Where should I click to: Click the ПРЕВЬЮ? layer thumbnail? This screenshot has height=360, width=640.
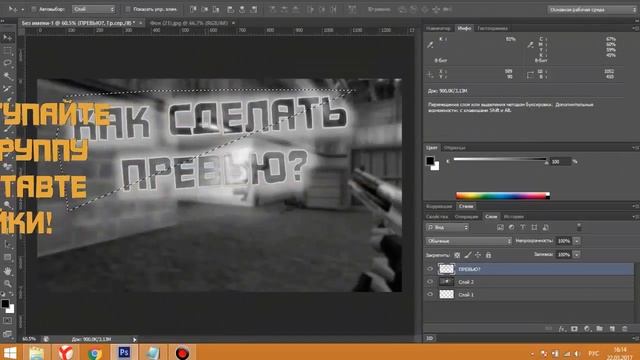(x=446, y=269)
